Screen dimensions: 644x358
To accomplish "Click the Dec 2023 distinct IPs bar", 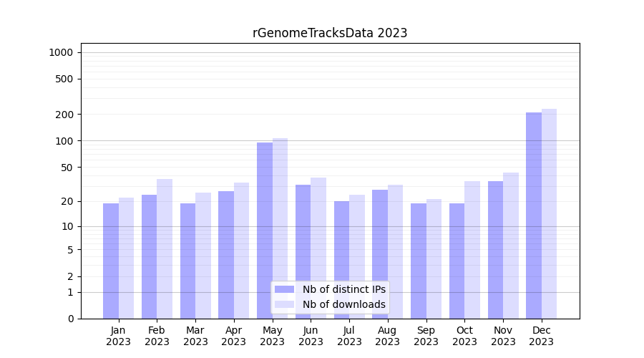I will [534, 215].
